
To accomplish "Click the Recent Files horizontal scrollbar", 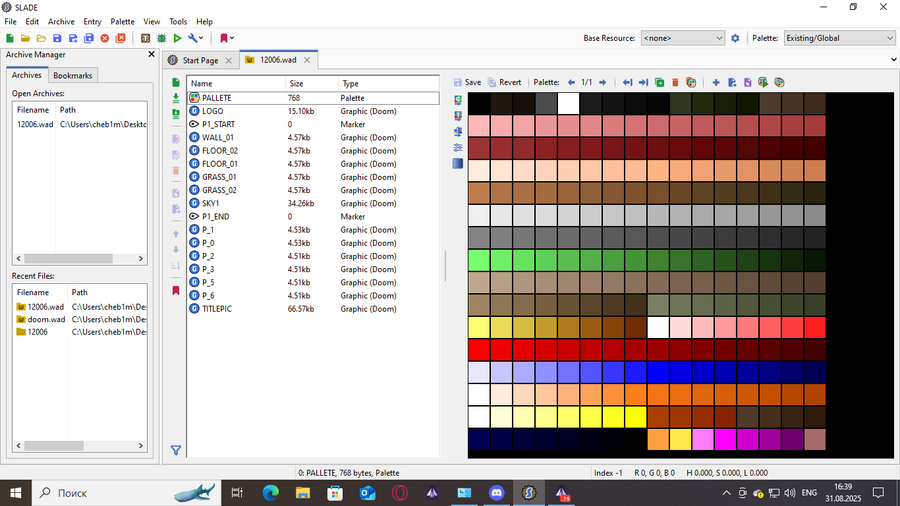I will [x=80, y=446].
